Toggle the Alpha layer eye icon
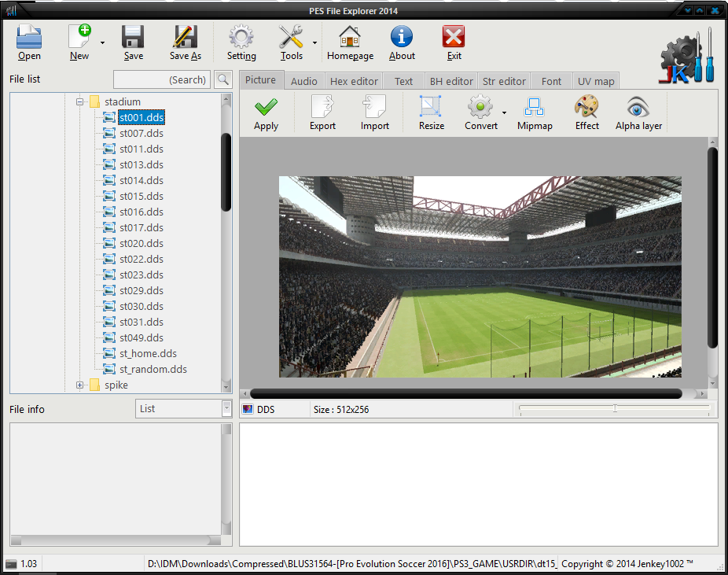Viewport: 728px width, 575px height. click(x=638, y=107)
